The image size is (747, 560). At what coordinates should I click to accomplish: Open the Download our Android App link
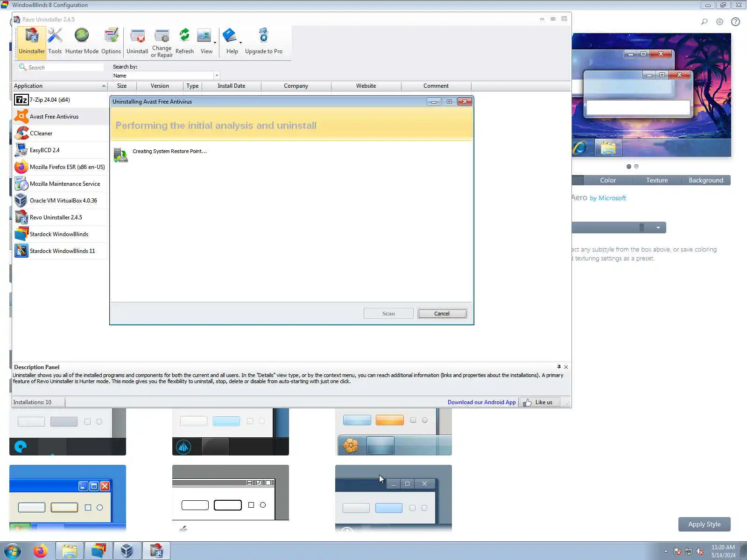coord(482,402)
